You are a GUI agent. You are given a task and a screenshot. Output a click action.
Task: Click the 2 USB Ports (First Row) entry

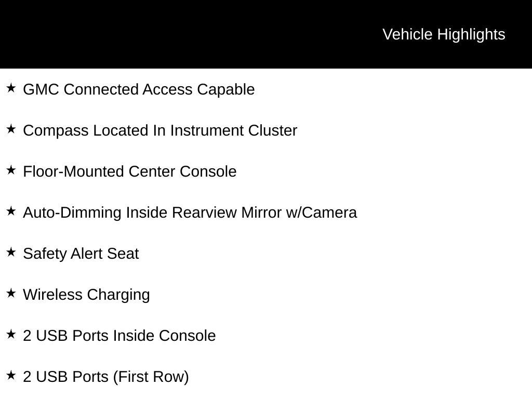[x=106, y=377]
